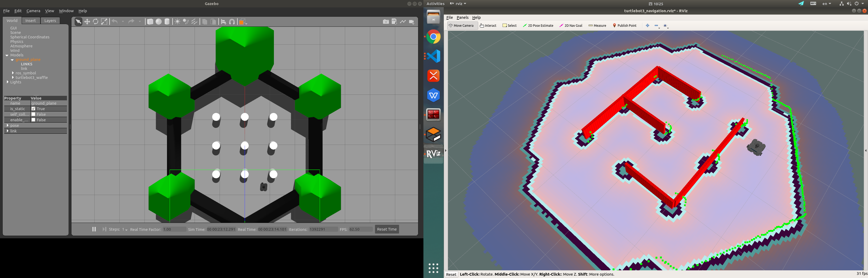The width and height of the screenshot is (868, 278).
Task: Select the 2D Pose Estimate tool
Action: point(538,26)
